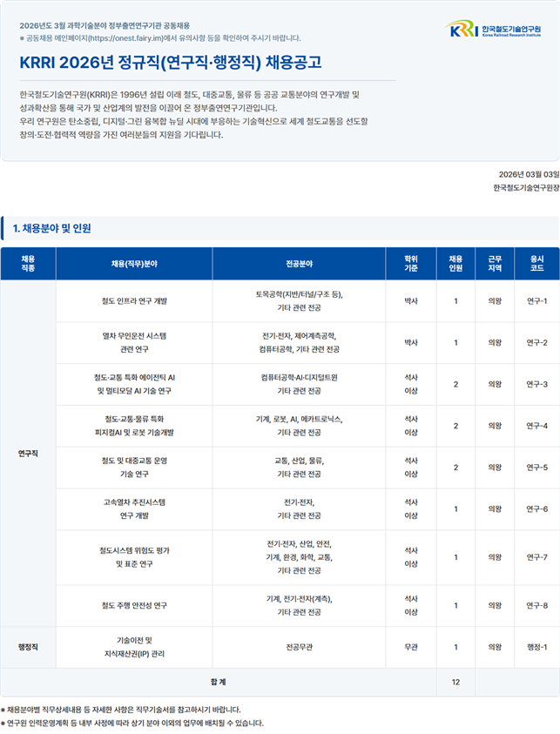Click the KRRI logo at top right

pyautogui.click(x=493, y=29)
